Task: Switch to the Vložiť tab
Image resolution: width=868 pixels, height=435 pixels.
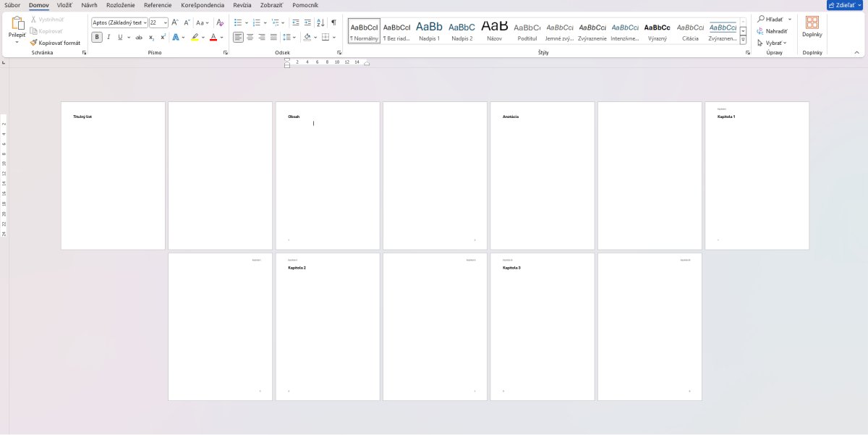Action: 64,5
